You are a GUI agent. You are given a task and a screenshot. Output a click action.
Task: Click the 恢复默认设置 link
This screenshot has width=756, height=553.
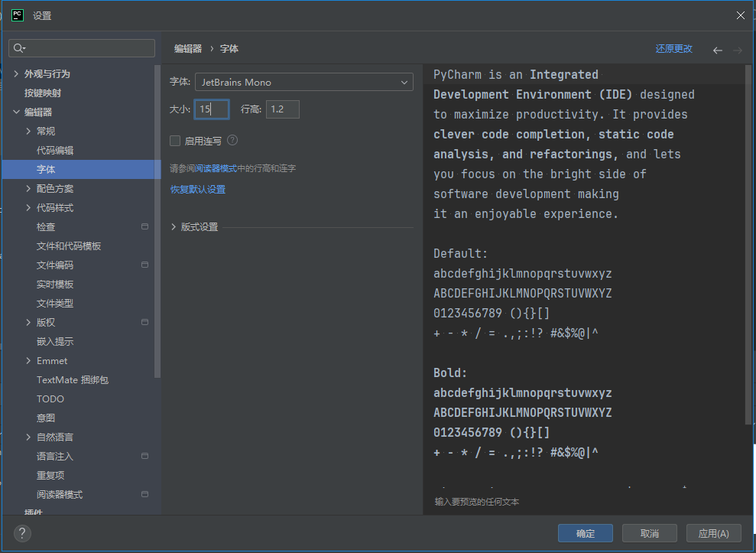[x=198, y=189]
